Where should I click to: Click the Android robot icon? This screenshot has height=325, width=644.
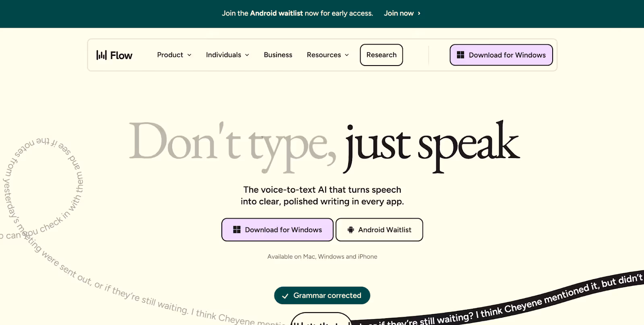coord(351,230)
